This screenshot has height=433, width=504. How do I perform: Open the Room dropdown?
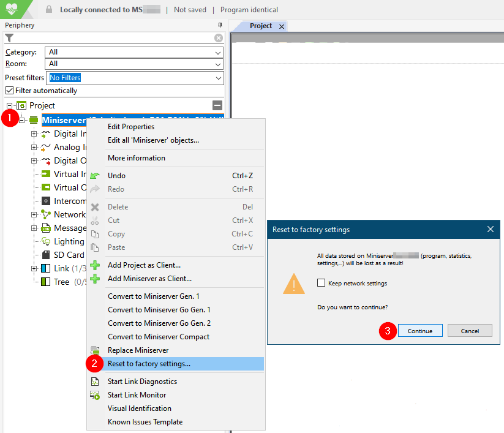[134, 64]
